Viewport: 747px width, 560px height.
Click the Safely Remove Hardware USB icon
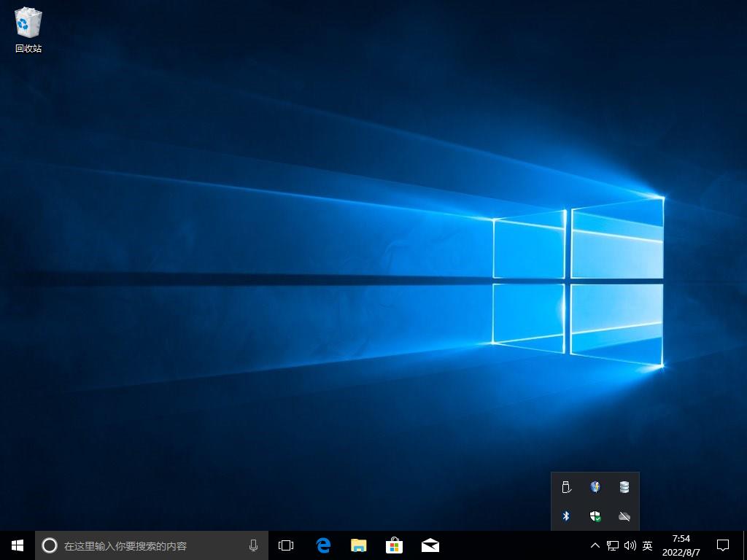(565, 487)
